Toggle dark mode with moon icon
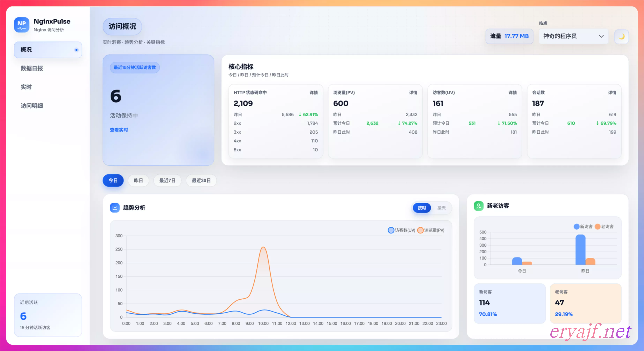Viewport: 644px width, 351px height. (x=621, y=36)
